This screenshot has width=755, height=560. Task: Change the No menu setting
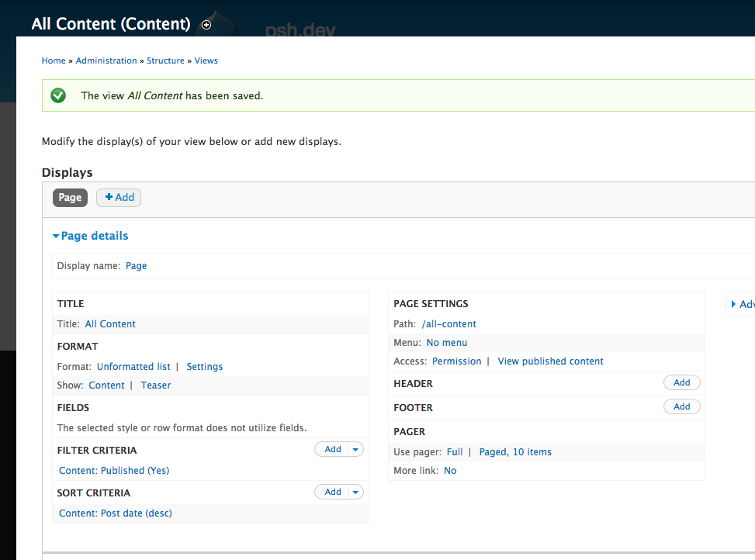(446, 343)
